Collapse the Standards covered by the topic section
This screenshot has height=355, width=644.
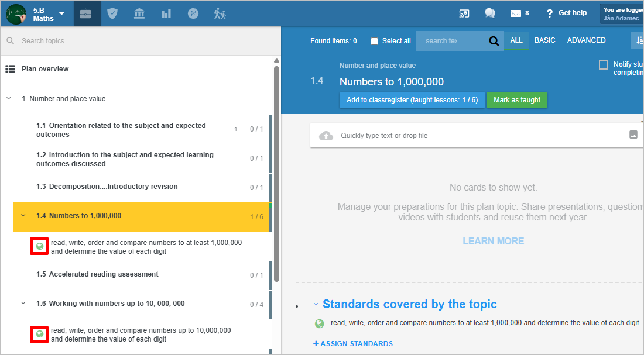316,304
